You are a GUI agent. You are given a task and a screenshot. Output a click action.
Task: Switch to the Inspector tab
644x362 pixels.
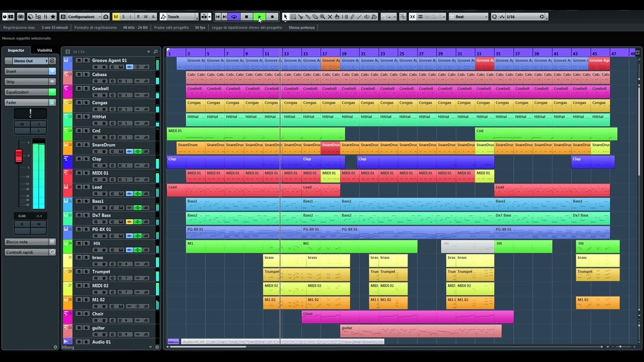16,50
